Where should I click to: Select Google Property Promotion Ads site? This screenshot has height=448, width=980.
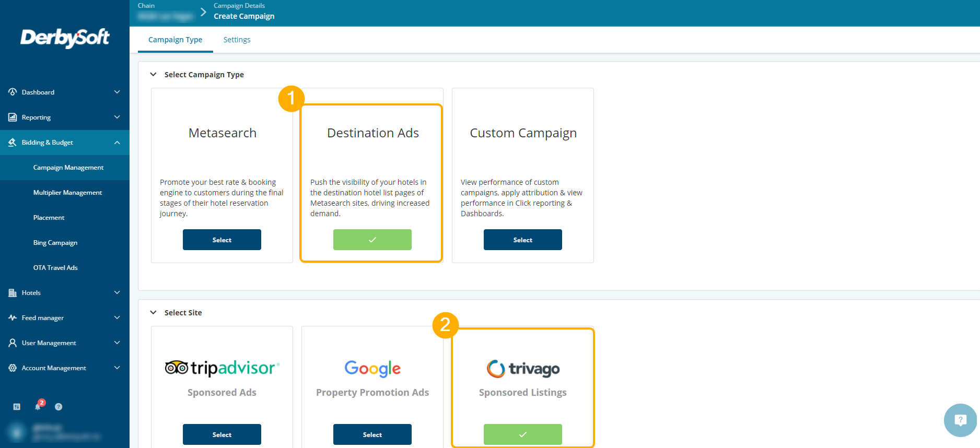(372, 434)
